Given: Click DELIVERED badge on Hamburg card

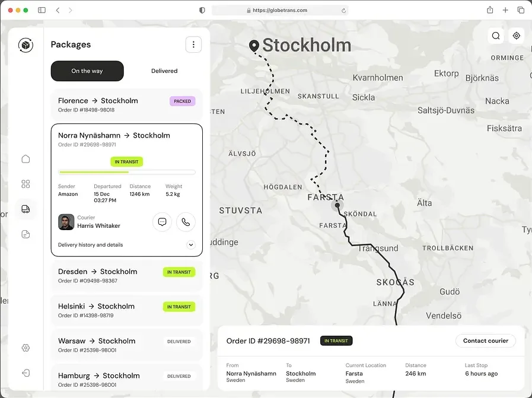Looking at the screenshot, I should point(179,376).
